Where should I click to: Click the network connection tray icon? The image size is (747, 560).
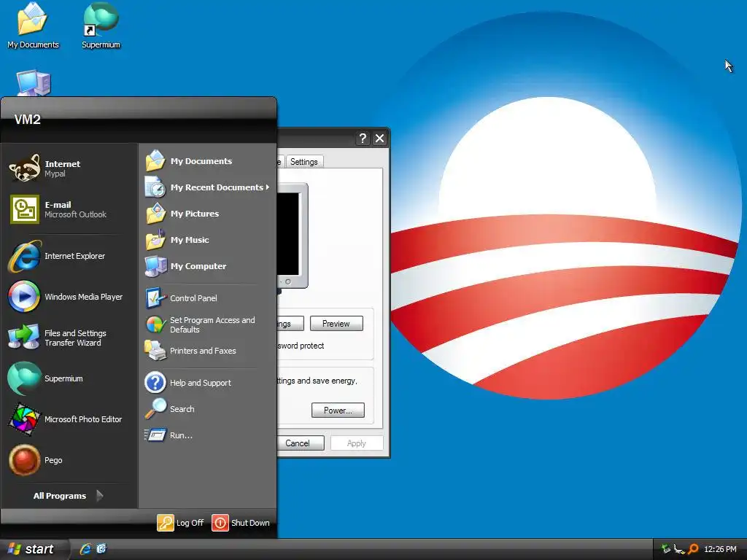click(x=679, y=549)
